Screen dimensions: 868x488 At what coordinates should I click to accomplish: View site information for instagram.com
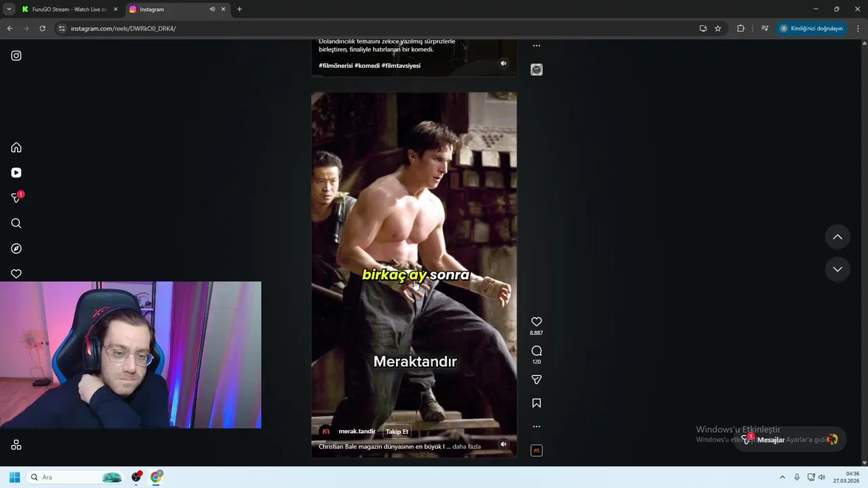[x=62, y=28]
